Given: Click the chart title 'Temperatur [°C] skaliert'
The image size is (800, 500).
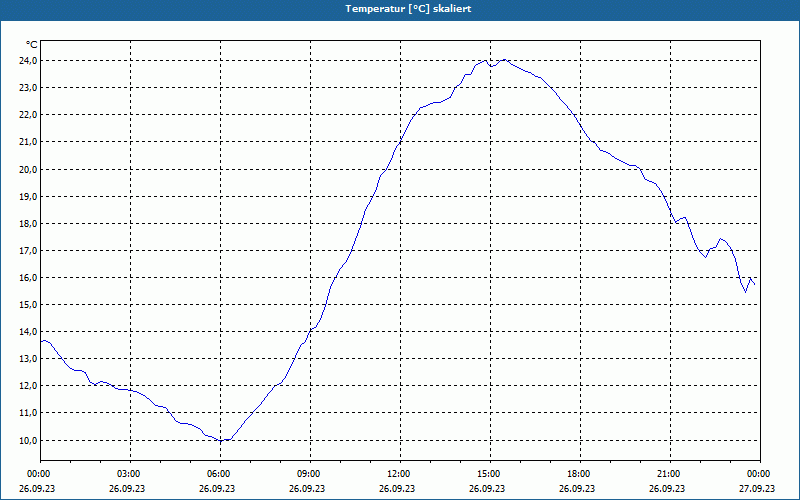Looking at the screenshot, I should pos(408,9).
